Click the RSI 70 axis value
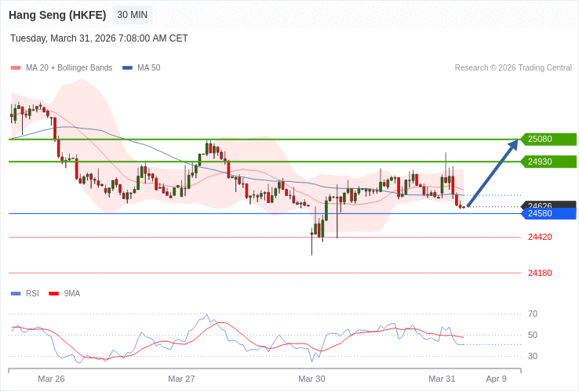Viewport: 579px width, 392px height. click(x=533, y=314)
